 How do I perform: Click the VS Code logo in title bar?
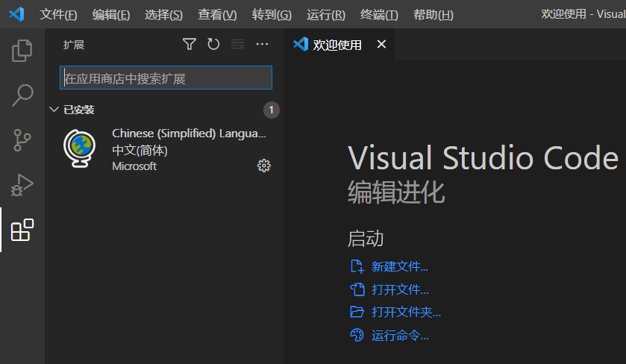[16, 14]
